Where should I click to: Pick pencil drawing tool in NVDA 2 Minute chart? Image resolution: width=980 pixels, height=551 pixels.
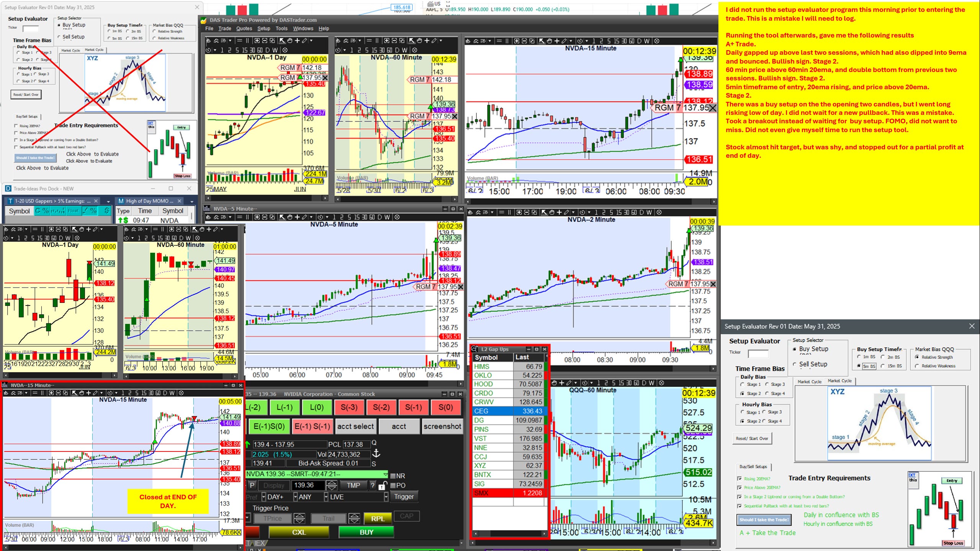point(566,212)
